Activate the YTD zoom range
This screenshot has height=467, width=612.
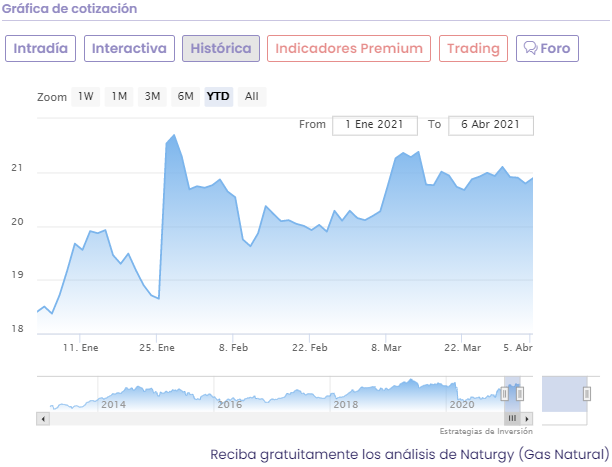[x=217, y=97]
